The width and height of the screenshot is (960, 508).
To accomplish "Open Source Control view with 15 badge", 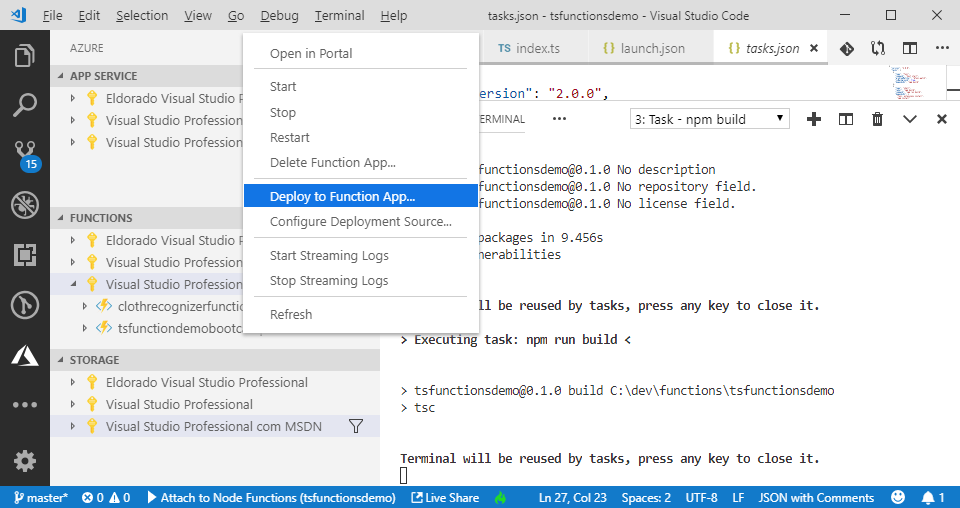I will [x=26, y=155].
